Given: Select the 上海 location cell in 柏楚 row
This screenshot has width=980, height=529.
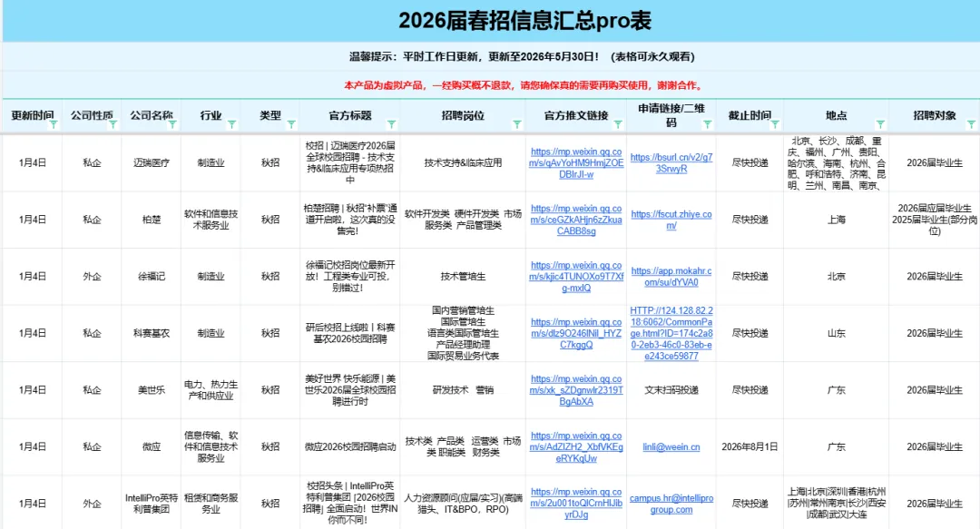Looking at the screenshot, I should coord(837,220).
